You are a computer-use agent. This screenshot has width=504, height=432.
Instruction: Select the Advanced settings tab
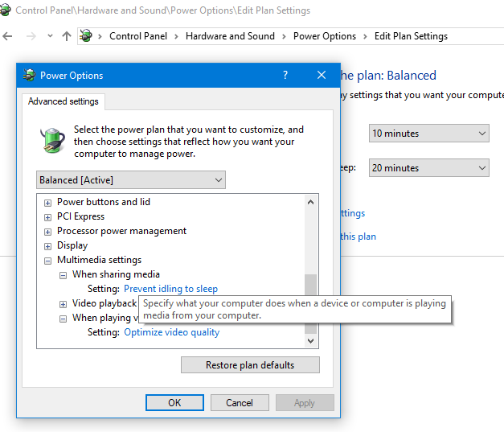tap(63, 101)
